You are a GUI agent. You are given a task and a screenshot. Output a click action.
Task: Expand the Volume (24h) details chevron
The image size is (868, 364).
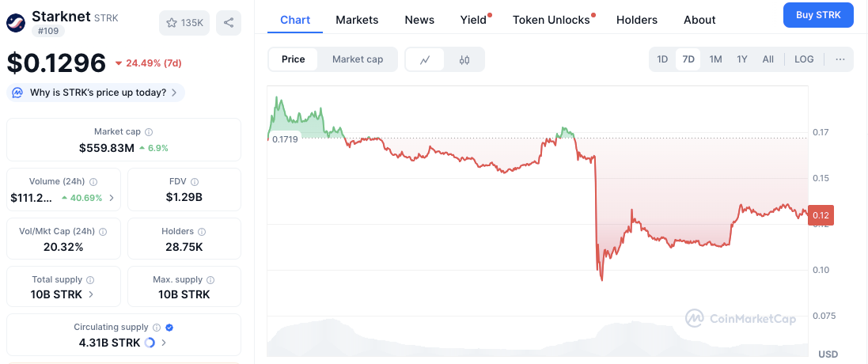click(111, 198)
